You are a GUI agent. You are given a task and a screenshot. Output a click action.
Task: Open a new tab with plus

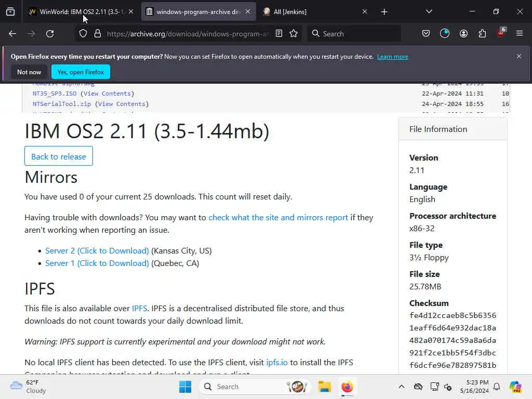384,12
